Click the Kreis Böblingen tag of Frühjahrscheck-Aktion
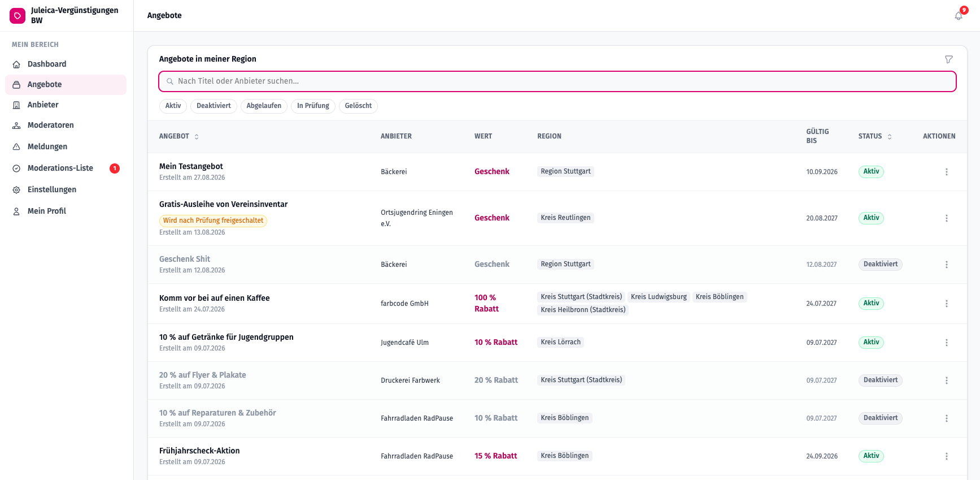Image resolution: width=980 pixels, height=480 pixels. tap(565, 456)
